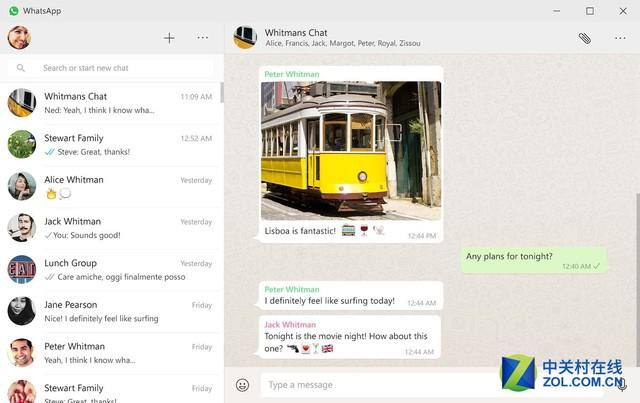Click the pink Jack Whitman sender name
Viewport: 640px width, 403px height.
pyautogui.click(x=290, y=325)
